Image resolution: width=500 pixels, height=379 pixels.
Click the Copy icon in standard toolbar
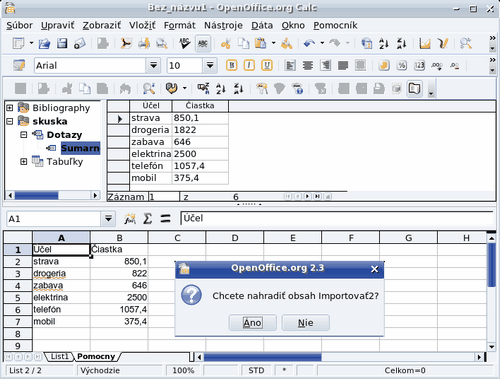(x=243, y=43)
